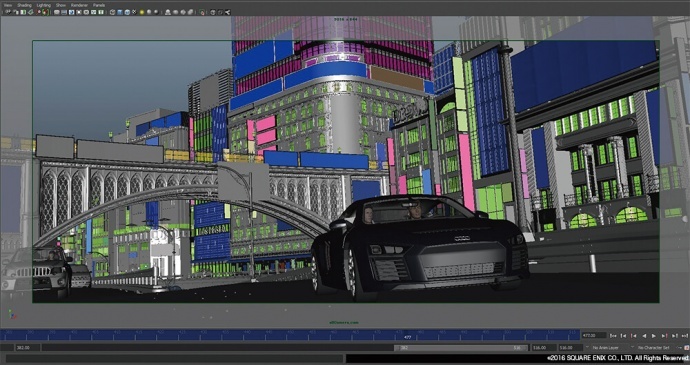Toggle the film gate icon

pyautogui.click(x=64, y=12)
